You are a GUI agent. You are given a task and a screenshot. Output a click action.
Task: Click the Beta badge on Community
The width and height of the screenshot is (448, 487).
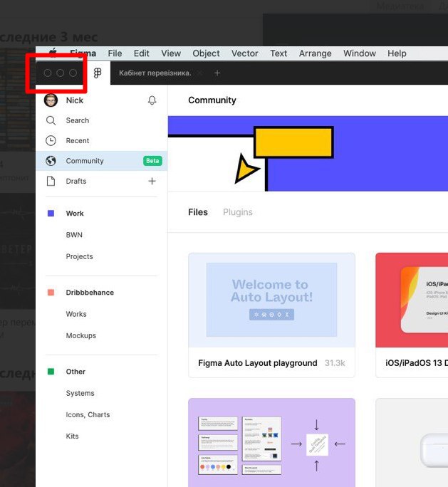coord(152,161)
